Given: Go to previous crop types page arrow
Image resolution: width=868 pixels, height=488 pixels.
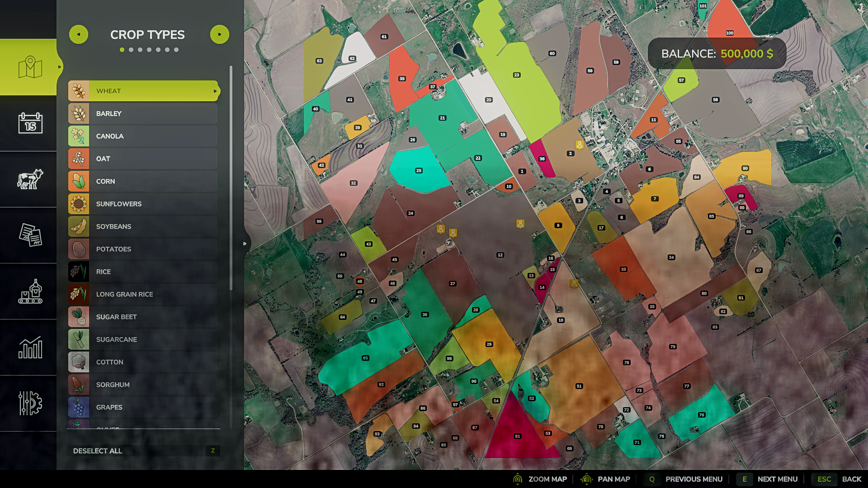Looking at the screenshot, I should [x=79, y=34].
